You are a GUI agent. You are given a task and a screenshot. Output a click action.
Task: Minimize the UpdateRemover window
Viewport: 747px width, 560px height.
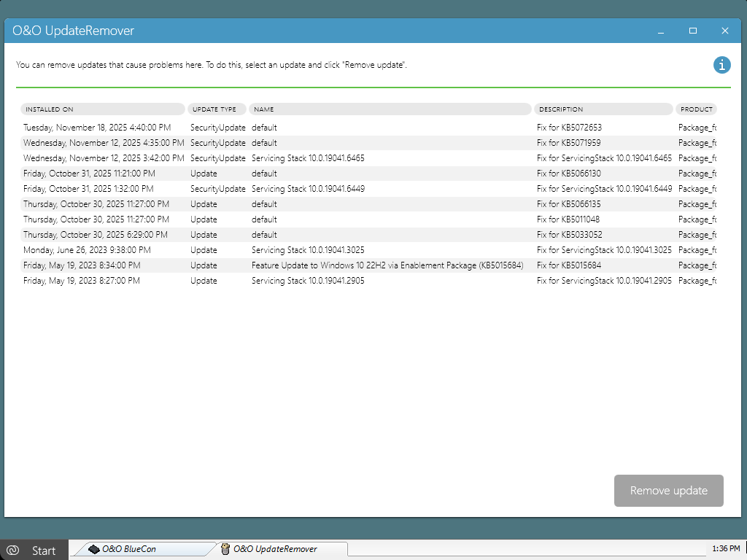pos(660,31)
